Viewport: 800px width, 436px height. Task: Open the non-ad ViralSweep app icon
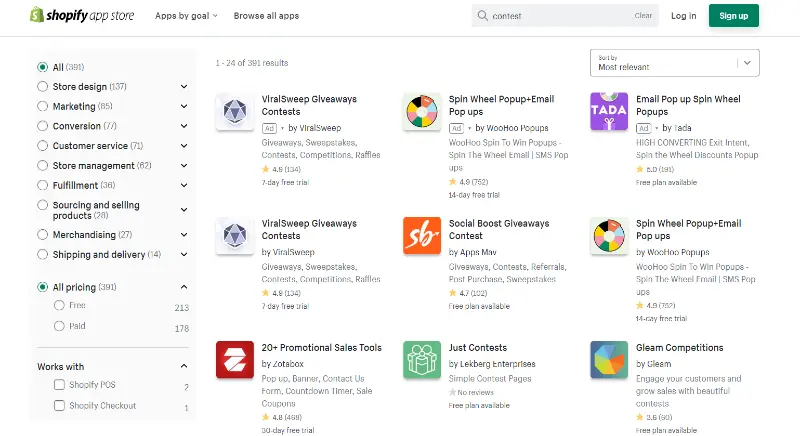[235, 236]
